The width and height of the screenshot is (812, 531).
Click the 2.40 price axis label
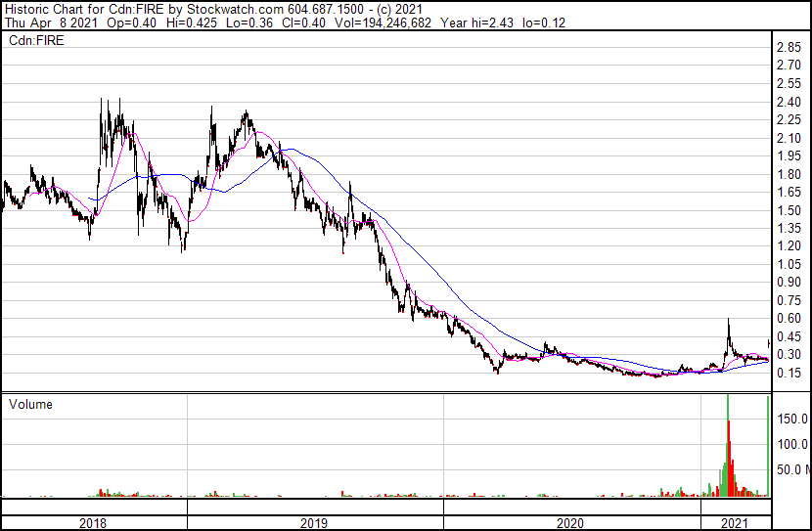[x=789, y=102]
